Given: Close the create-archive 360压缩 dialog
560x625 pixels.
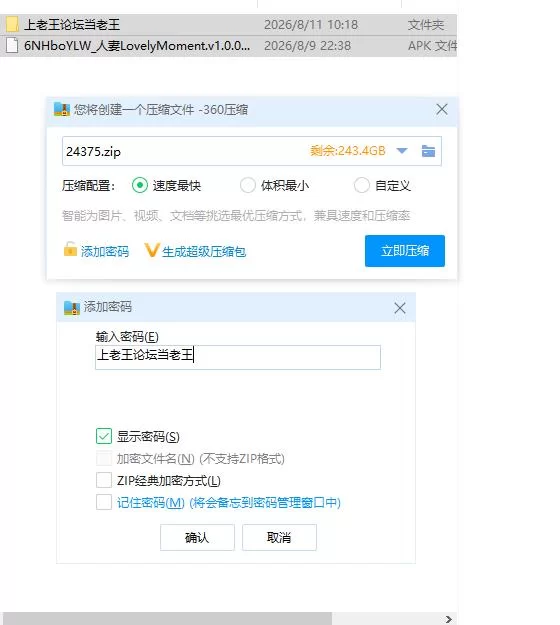Looking at the screenshot, I should [442, 109].
